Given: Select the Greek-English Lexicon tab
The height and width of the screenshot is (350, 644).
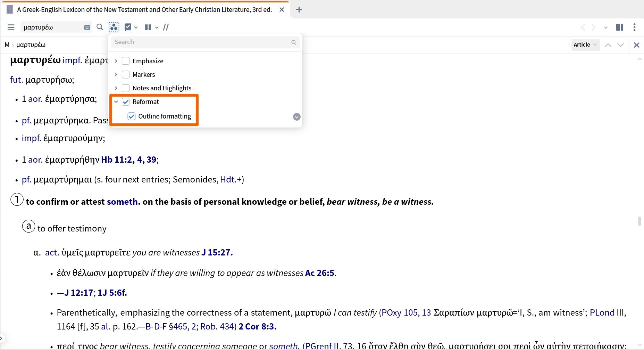Looking at the screenshot, I should (144, 10).
